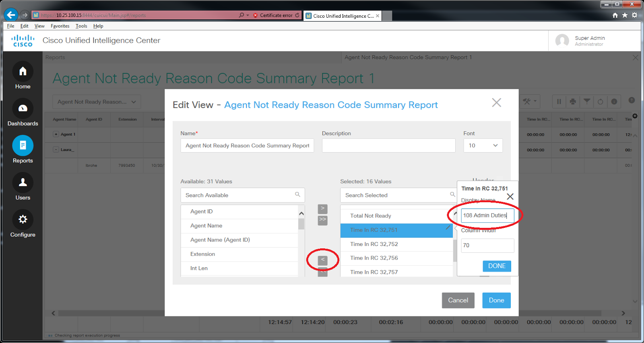Viewport: 644px width, 343px height.
Task: Close the Time In RC 32,751 popup
Action: tap(510, 196)
